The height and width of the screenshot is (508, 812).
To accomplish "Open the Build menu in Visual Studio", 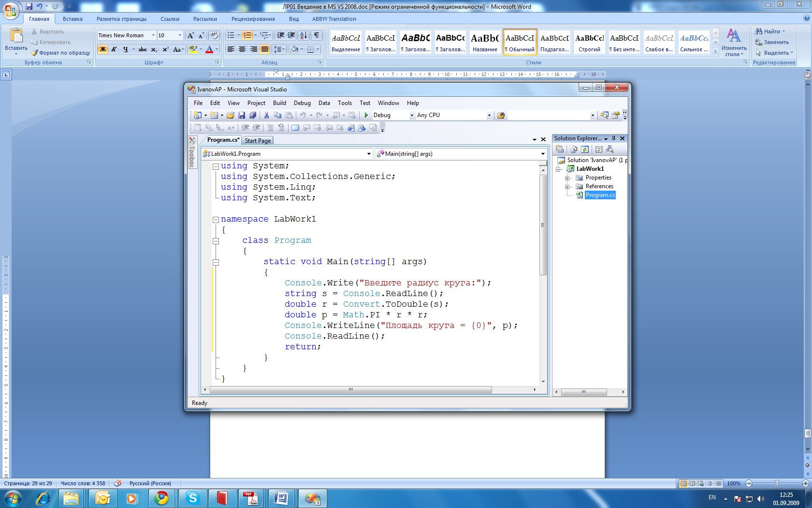I will [x=279, y=103].
